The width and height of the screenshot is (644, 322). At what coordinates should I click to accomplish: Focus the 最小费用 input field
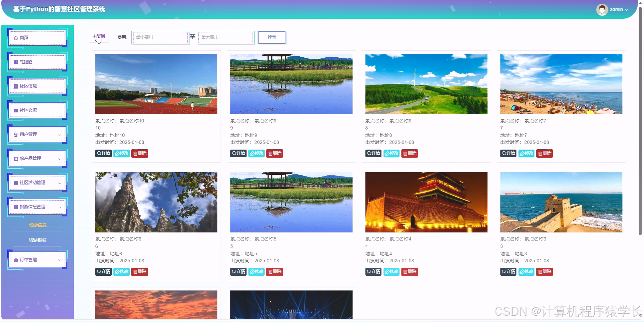point(160,37)
